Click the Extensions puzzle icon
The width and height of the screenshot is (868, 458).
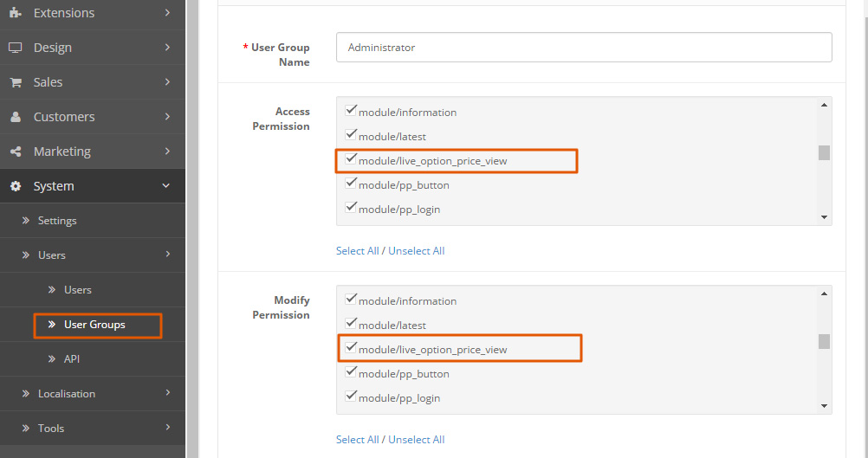point(16,13)
